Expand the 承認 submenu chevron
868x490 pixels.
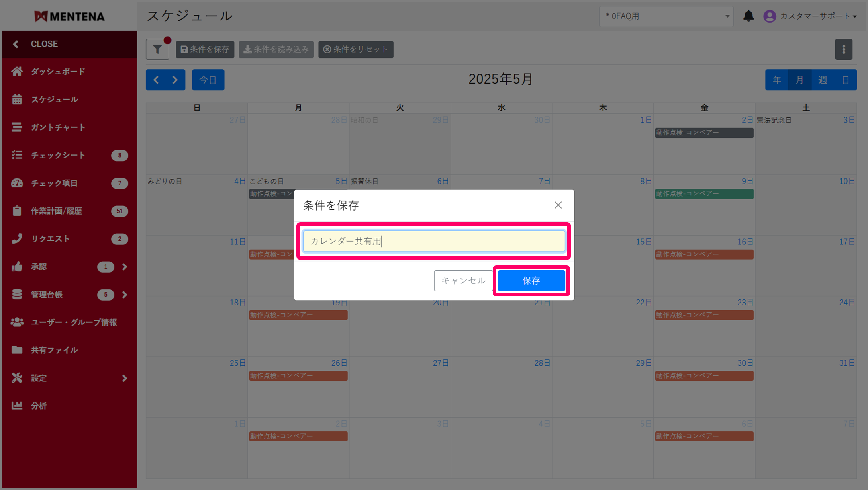[125, 267]
